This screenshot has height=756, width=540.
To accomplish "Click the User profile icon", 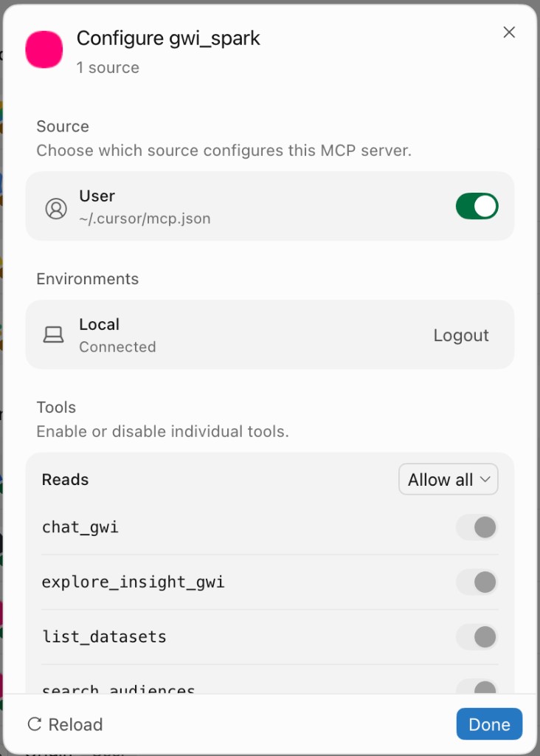I will pos(56,209).
